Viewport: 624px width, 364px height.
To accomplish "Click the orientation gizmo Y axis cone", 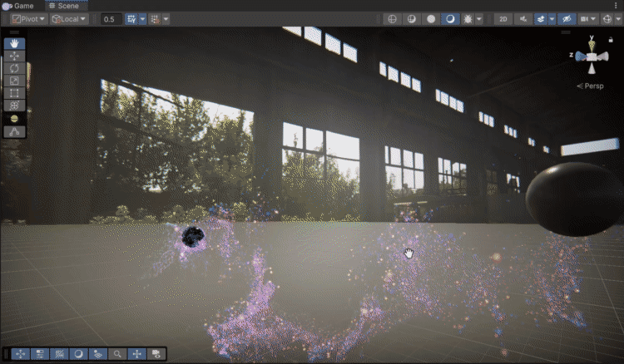I will (592, 45).
